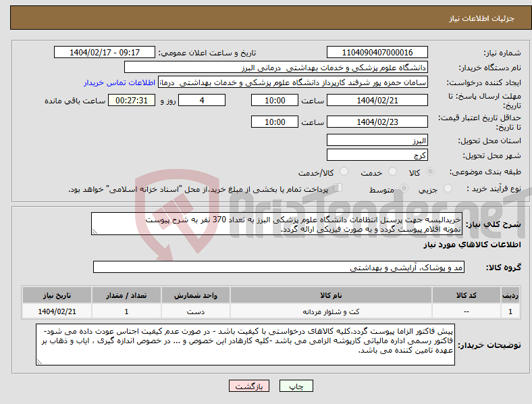Click the buyer organization name field
The height and width of the screenshot is (404, 532).
(276, 67)
